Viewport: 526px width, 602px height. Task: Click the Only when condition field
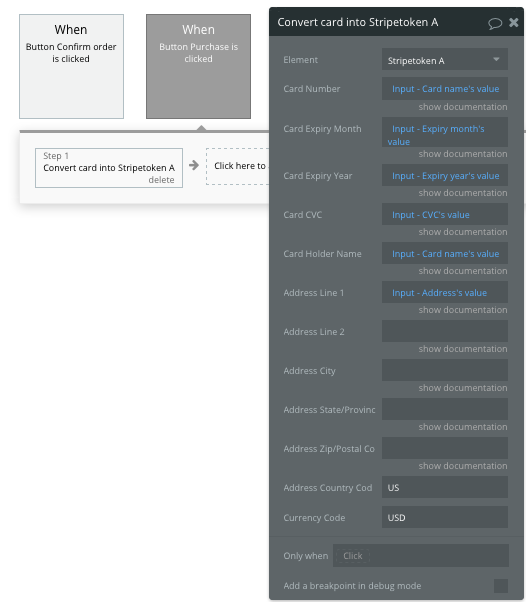click(x=421, y=556)
